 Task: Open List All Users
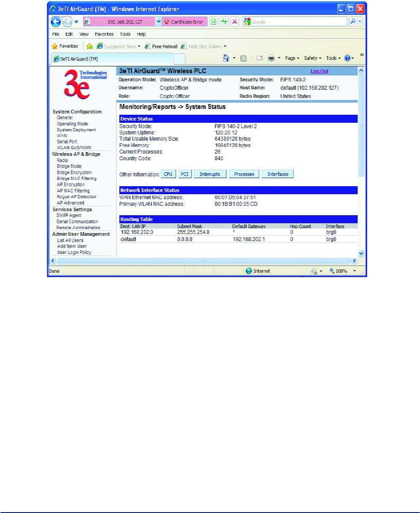pyautogui.click(x=70, y=240)
